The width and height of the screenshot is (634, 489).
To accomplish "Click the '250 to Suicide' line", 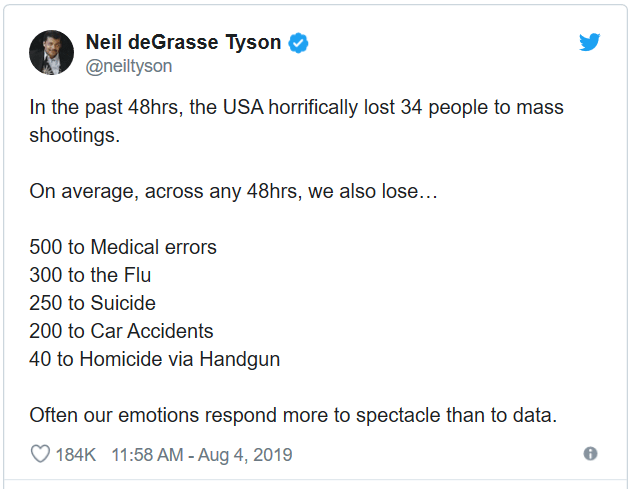I will (92, 302).
